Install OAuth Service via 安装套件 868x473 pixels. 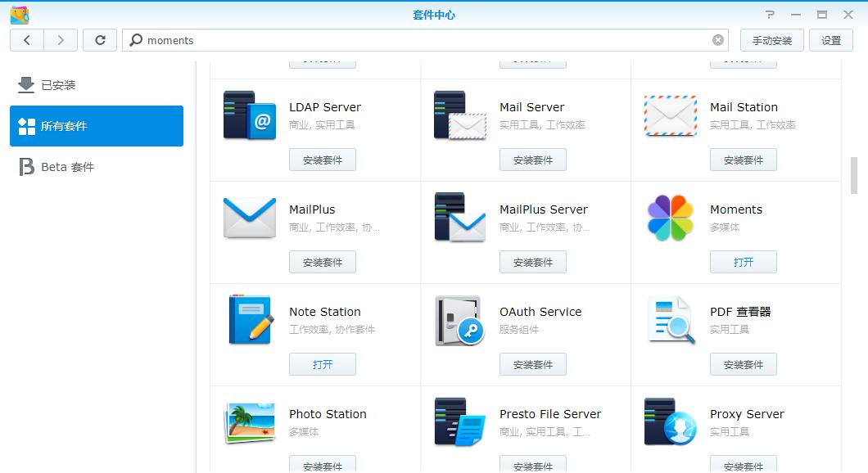pyautogui.click(x=532, y=364)
